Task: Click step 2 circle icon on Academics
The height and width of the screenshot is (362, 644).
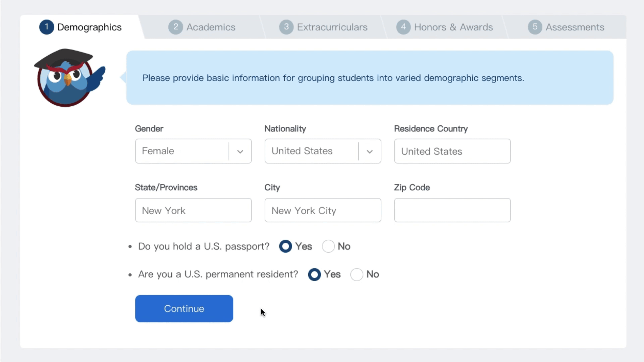Action: click(x=175, y=27)
